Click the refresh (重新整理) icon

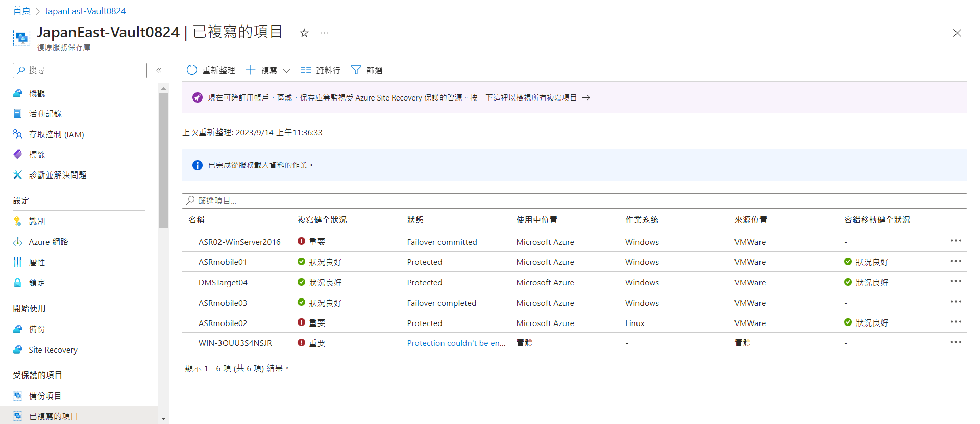(192, 70)
